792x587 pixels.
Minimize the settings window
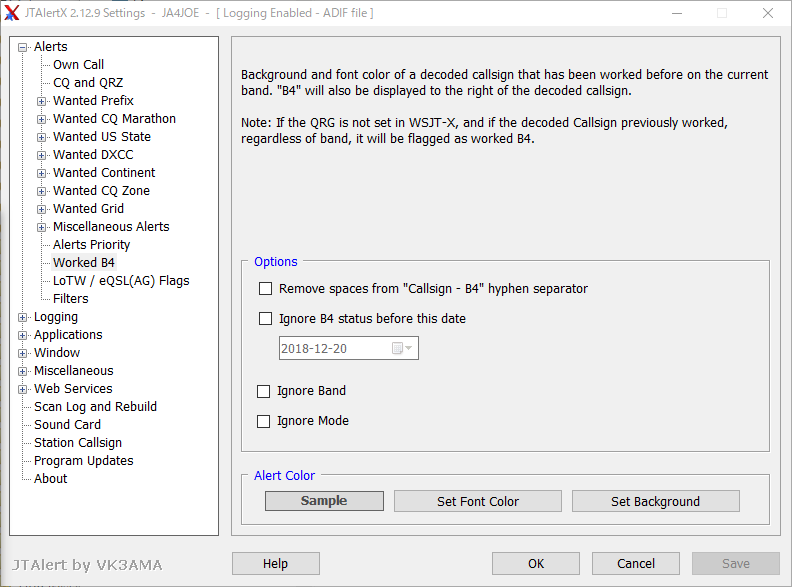(677, 13)
